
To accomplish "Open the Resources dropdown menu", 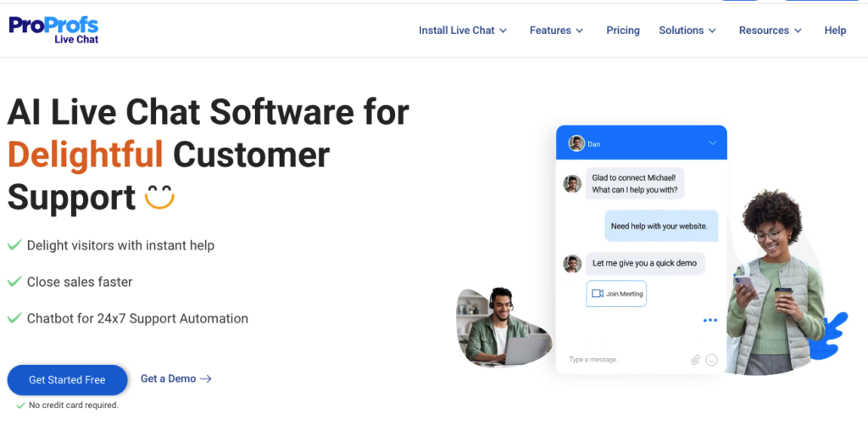I will [x=770, y=31].
